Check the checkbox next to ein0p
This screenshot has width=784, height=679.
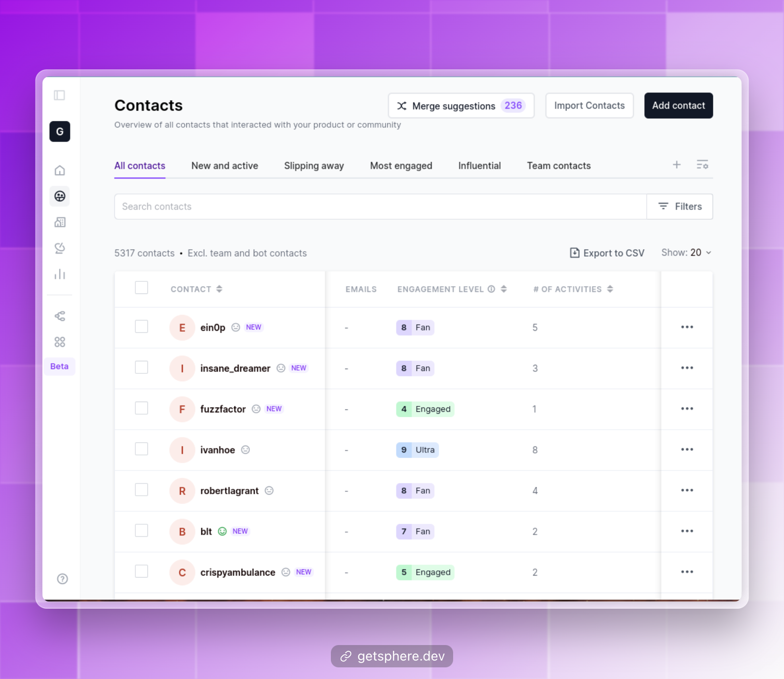click(x=141, y=327)
